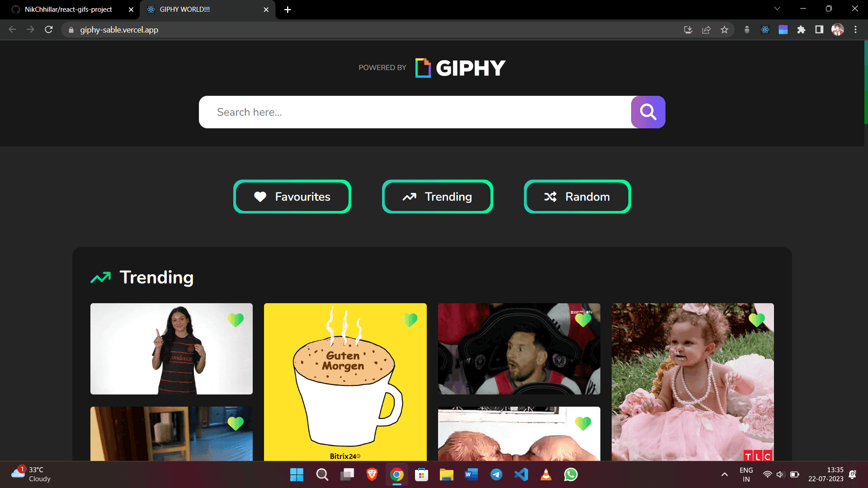Open ENG IN language switcher
The width and height of the screenshot is (868, 488).
[746, 474]
